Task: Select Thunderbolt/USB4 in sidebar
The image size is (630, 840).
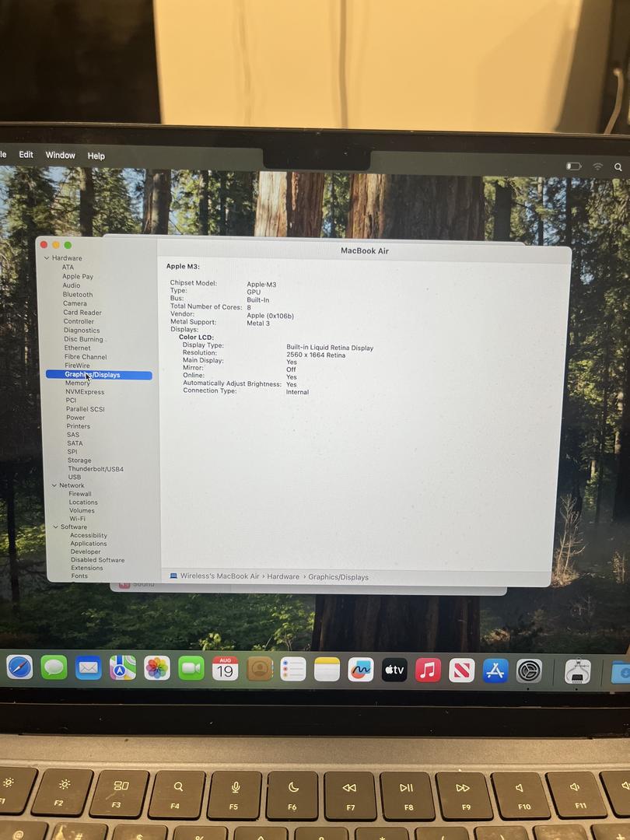Action: pyautogui.click(x=96, y=469)
